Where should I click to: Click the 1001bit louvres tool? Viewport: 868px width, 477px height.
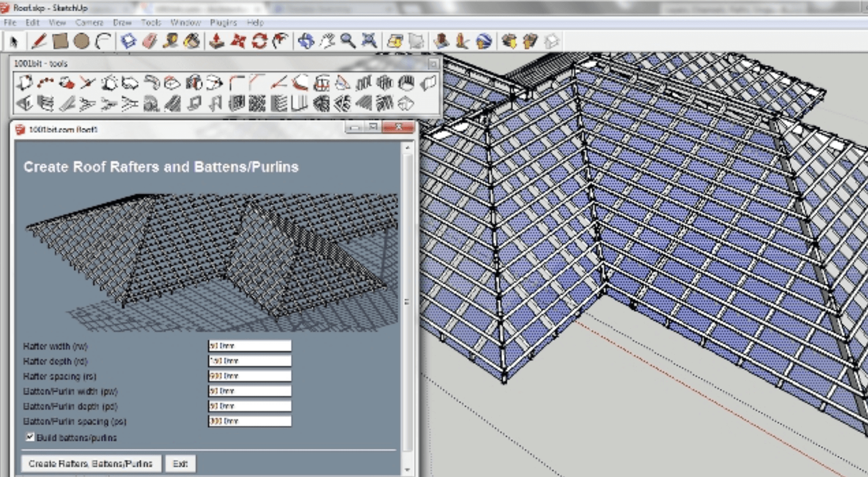point(279,104)
